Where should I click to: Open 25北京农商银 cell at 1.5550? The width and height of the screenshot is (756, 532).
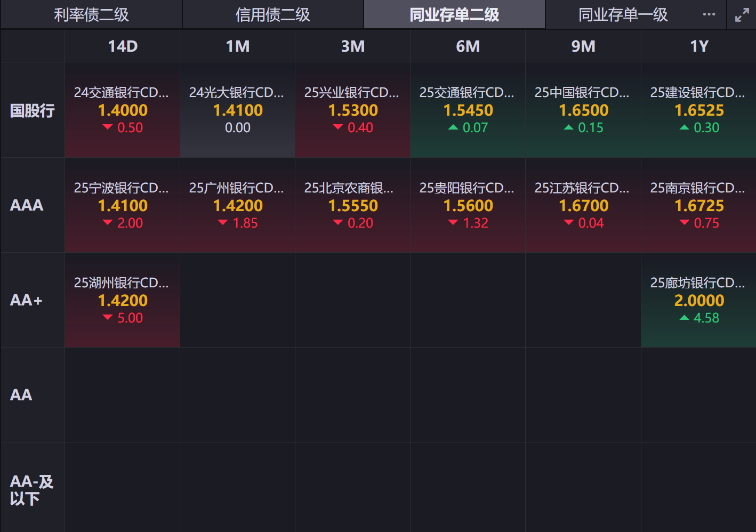(353, 205)
